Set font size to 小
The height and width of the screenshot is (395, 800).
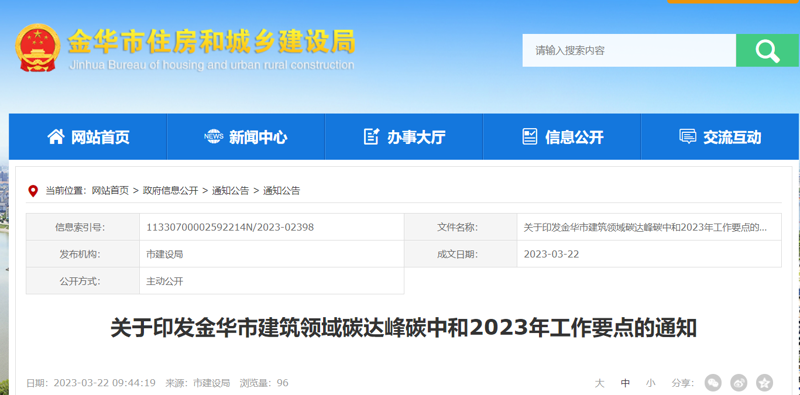click(x=651, y=383)
